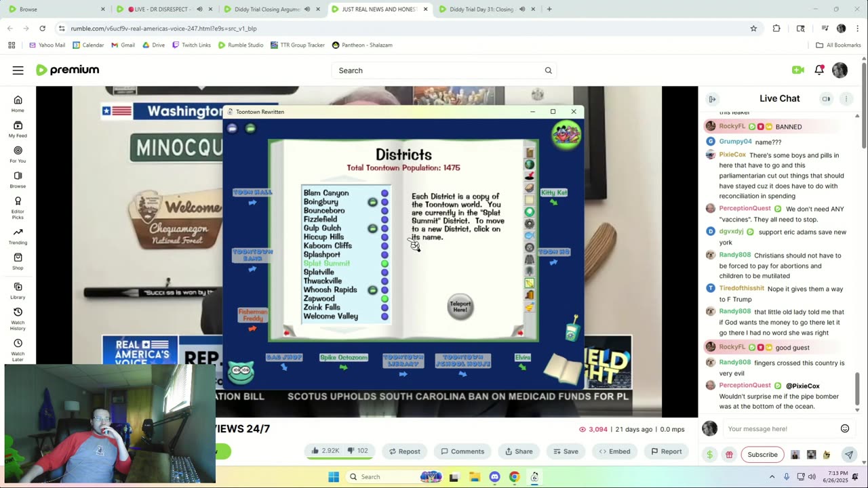Send chat message with paper plane icon
The height and width of the screenshot is (488, 868).
coord(848,455)
